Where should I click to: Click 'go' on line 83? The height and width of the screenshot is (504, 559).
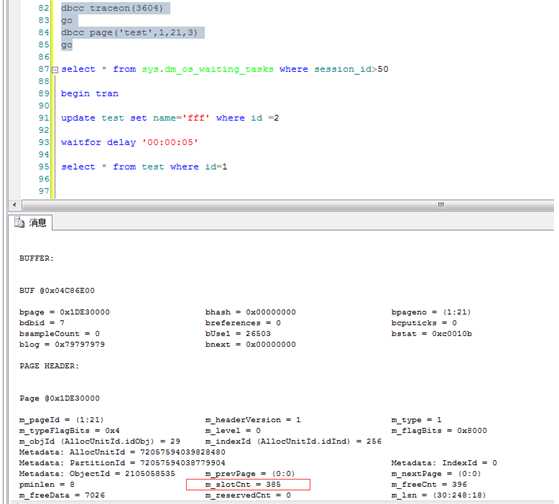pyautogui.click(x=67, y=20)
